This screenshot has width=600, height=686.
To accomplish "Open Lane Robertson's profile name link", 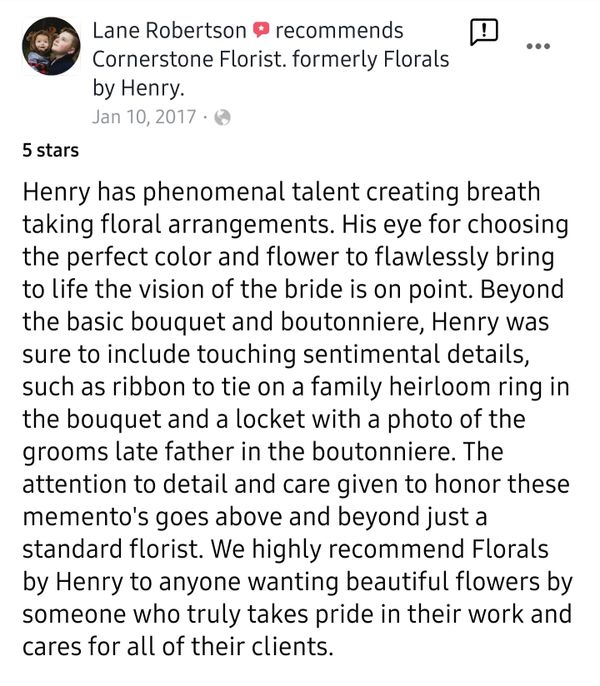I will tap(169, 31).
